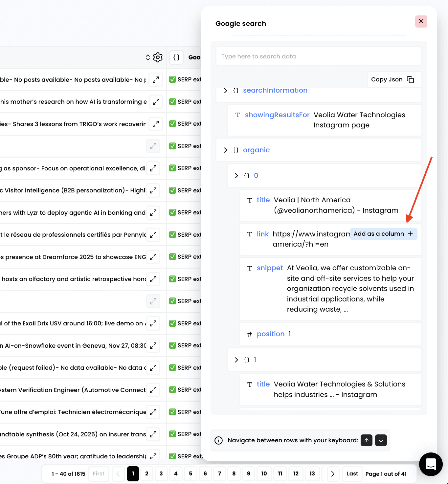Go to page 9
This screenshot has height=484, width=448.
249,473
